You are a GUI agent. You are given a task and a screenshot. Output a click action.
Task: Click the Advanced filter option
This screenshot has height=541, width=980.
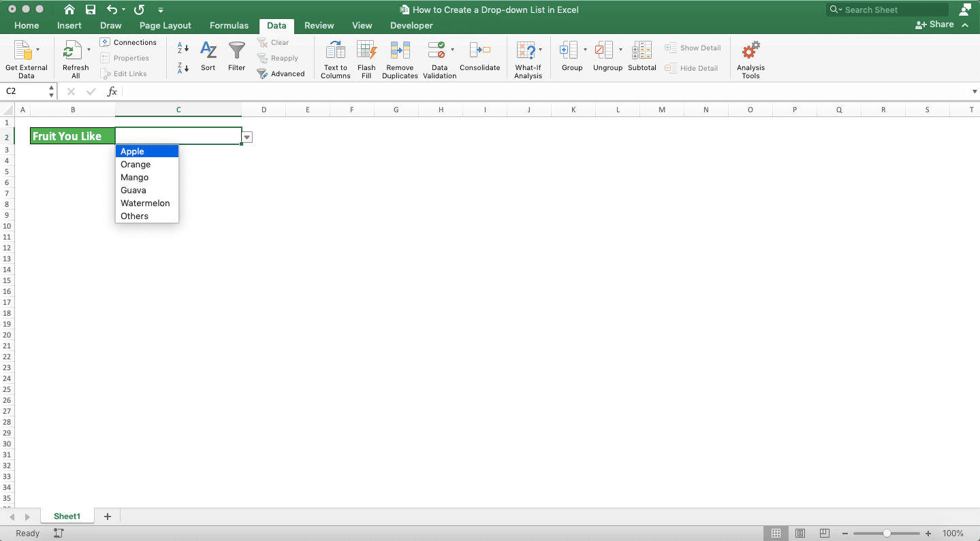281,73
